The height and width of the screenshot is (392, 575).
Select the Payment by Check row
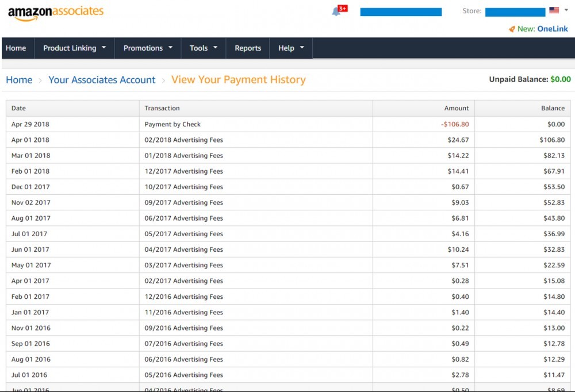tap(288, 124)
